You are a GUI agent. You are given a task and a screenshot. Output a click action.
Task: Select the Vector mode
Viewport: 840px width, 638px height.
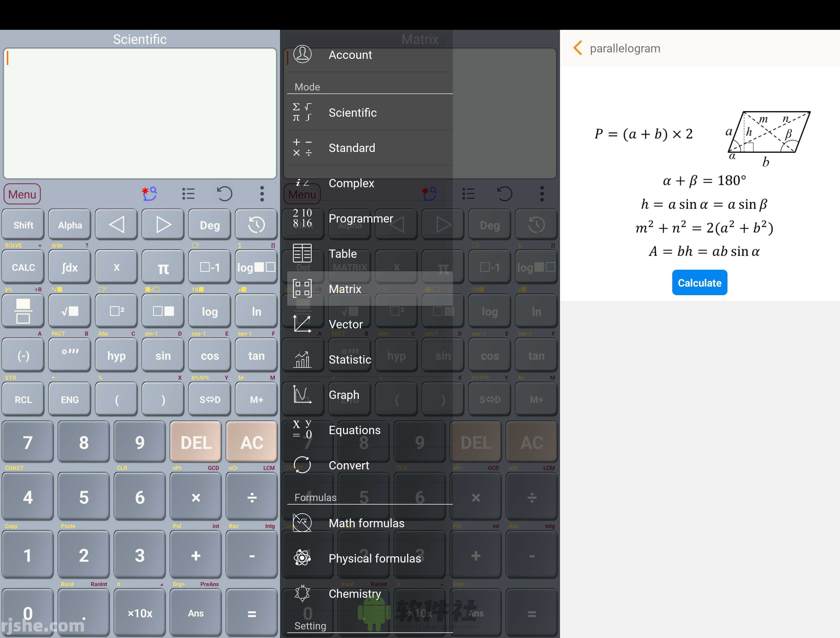click(345, 324)
